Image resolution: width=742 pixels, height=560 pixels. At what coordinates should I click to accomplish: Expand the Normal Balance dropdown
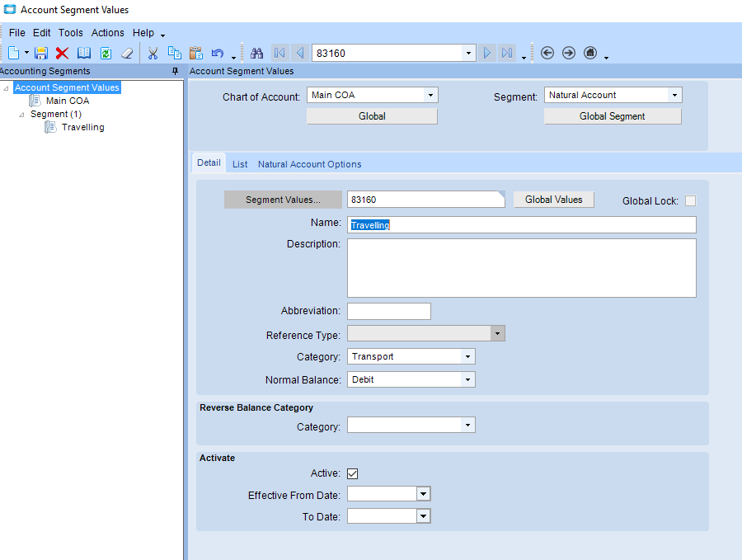coord(467,380)
